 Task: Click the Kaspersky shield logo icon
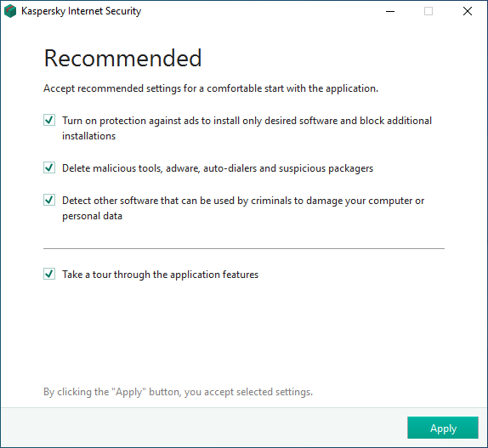click(10, 11)
